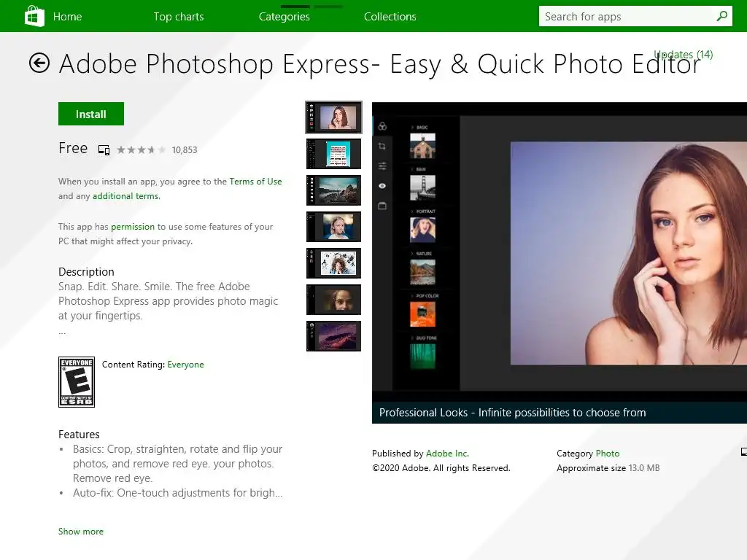Screen dimensions: 747x560
Task: Click Updates (14) link
Action: pos(683,54)
